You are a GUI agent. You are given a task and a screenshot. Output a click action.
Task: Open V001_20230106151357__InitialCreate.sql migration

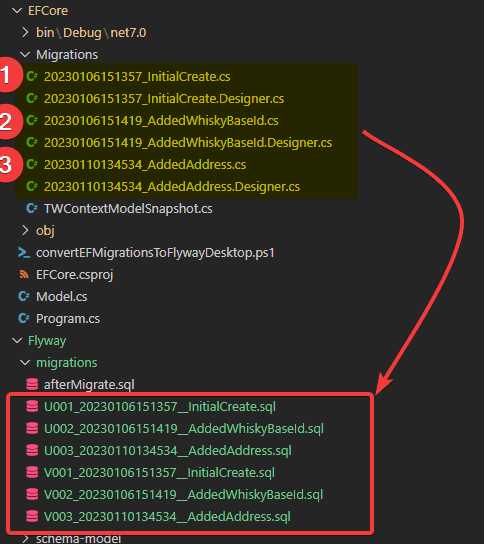(x=159, y=473)
